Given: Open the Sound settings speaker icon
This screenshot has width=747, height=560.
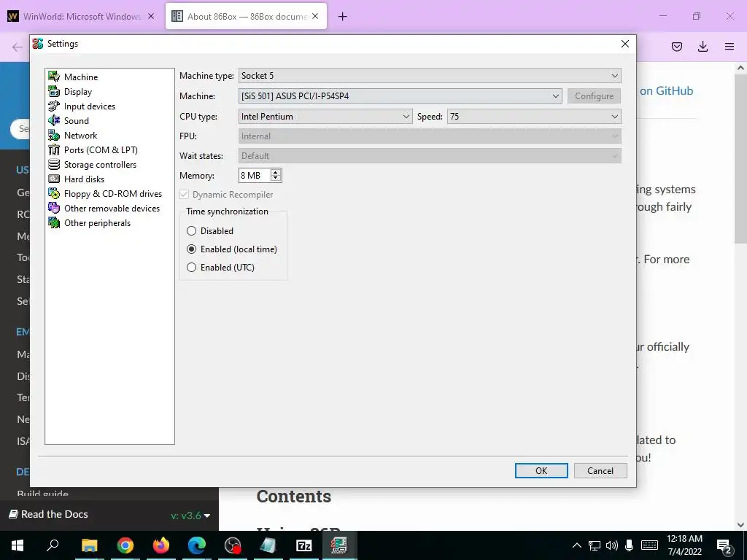Looking at the screenshot, I should [54, 120].
